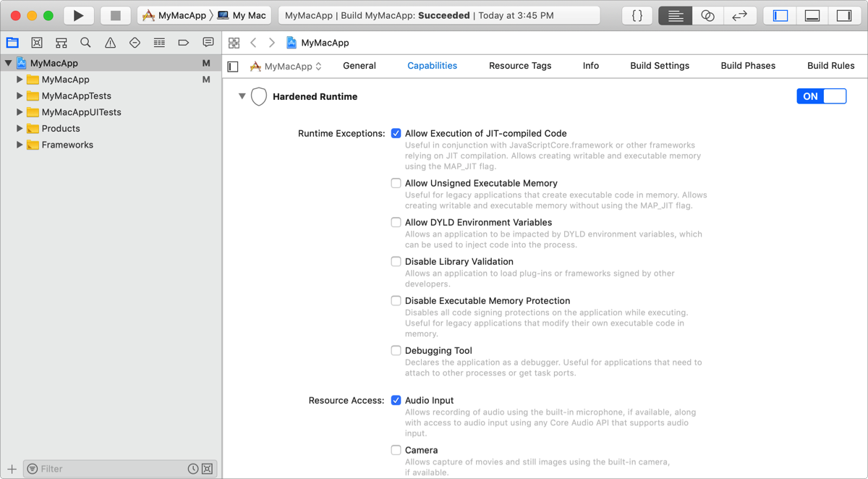This screenshot has height=479, width=868.
Task: Hide the right inspector panel
Action: (843, 15)
